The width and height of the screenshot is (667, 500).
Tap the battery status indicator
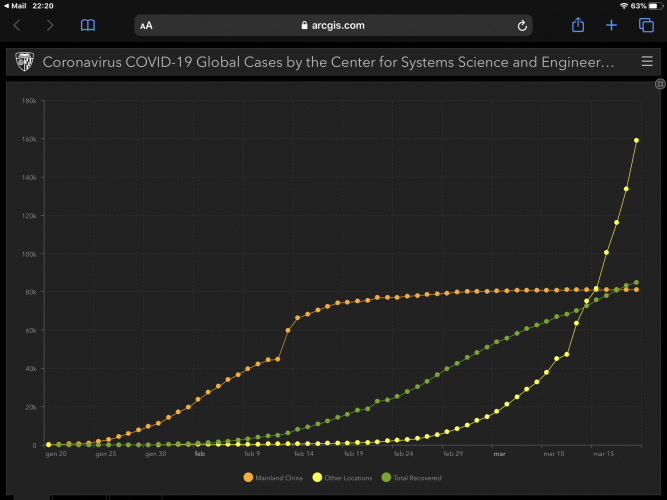[652, 5]
